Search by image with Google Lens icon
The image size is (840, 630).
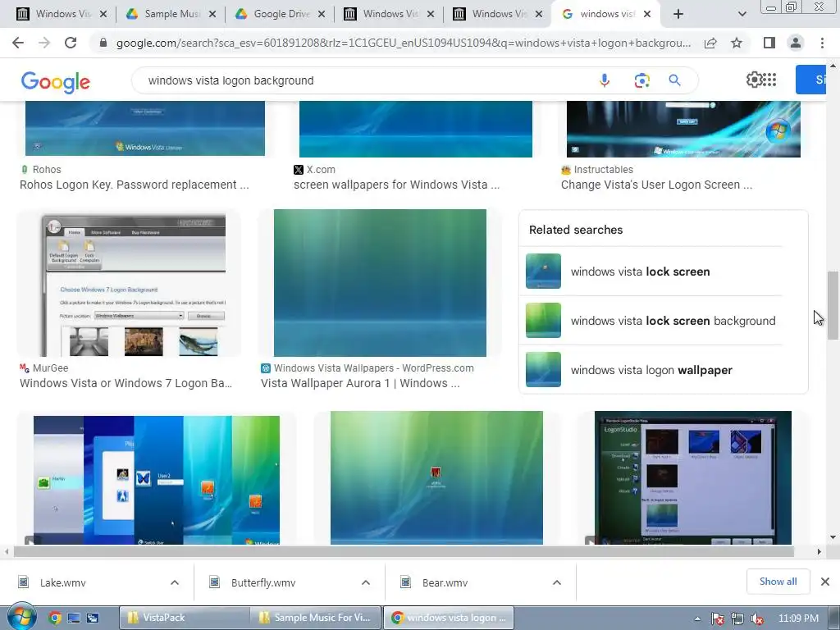click(641, 80)
